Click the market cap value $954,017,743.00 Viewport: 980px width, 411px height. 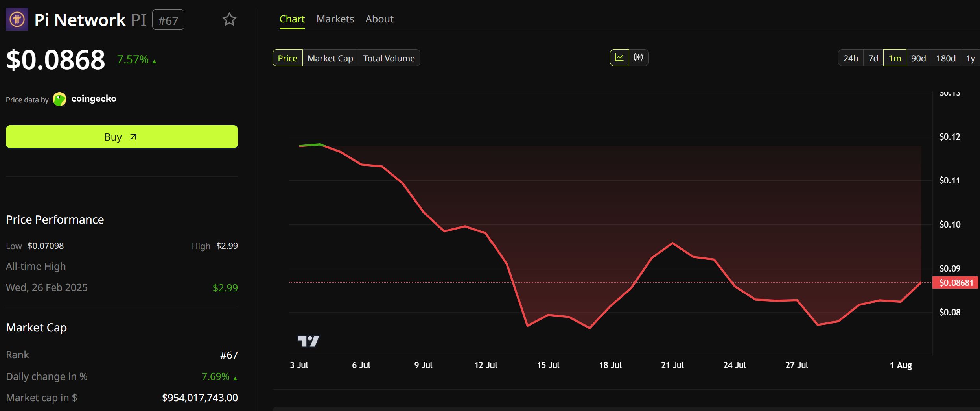pos(200,398)
